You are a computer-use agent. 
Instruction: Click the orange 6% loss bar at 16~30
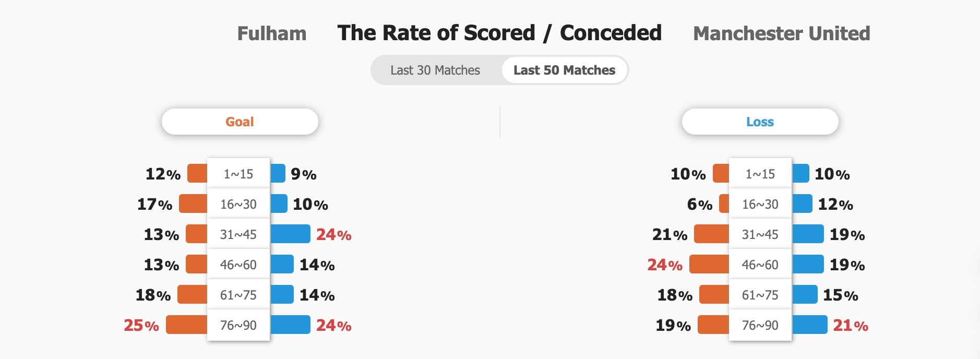click(x=724, y=204)
